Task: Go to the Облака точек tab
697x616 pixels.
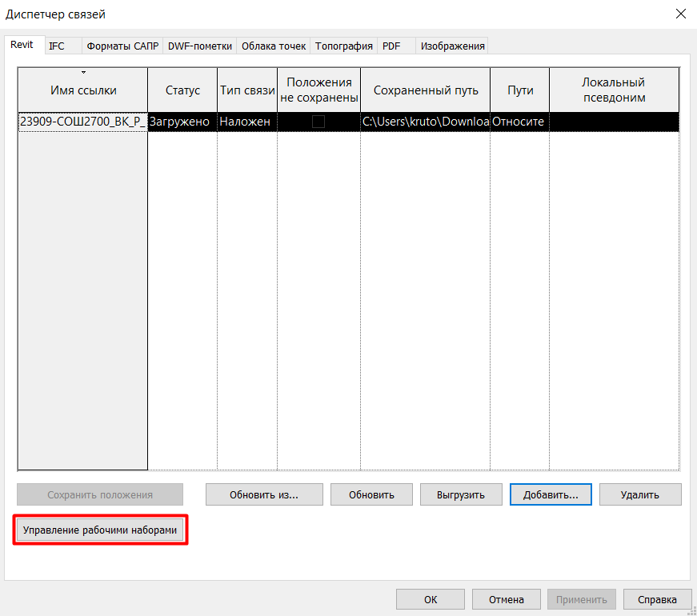Action: tap(274, 46)
